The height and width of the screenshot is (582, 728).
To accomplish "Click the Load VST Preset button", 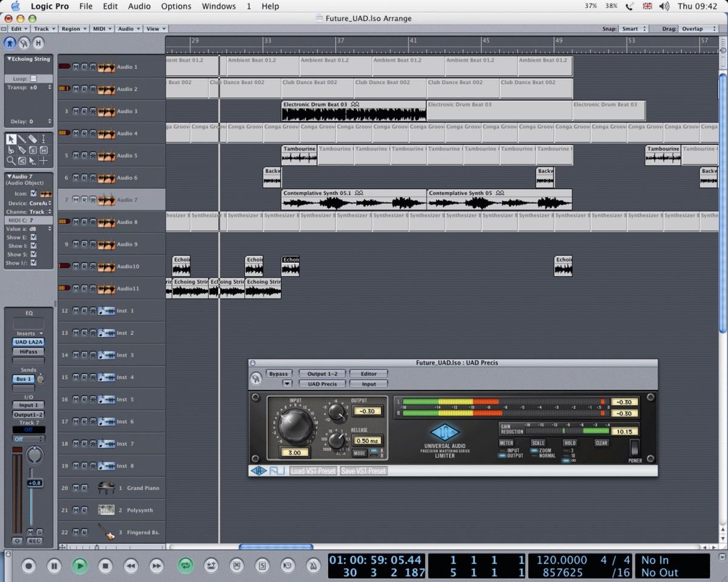I will (x=312, y=471).
